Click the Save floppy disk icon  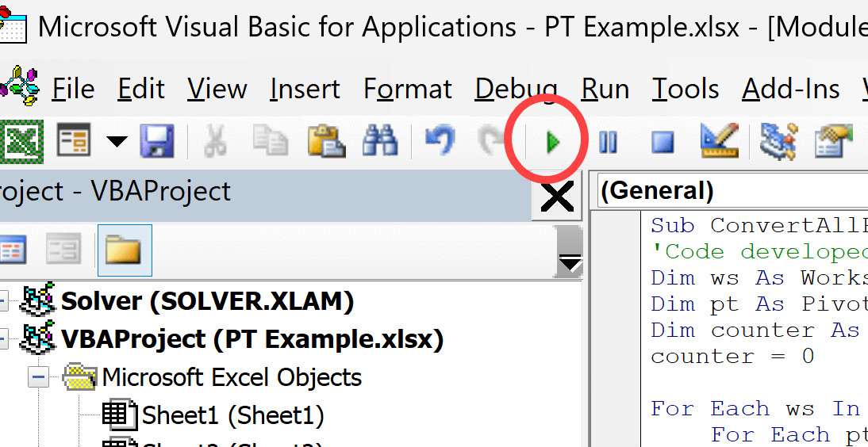pos(157,143)
